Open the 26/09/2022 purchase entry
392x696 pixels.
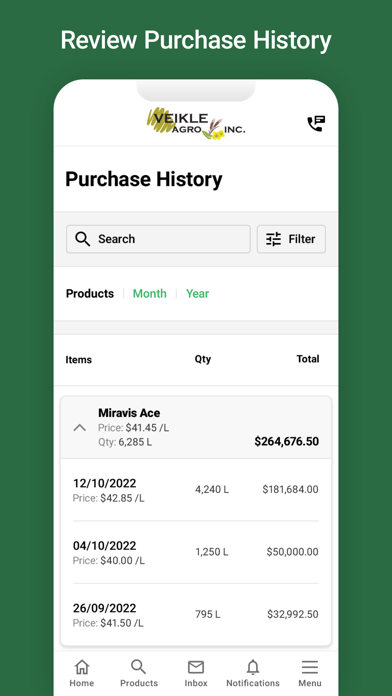point(196,615)
